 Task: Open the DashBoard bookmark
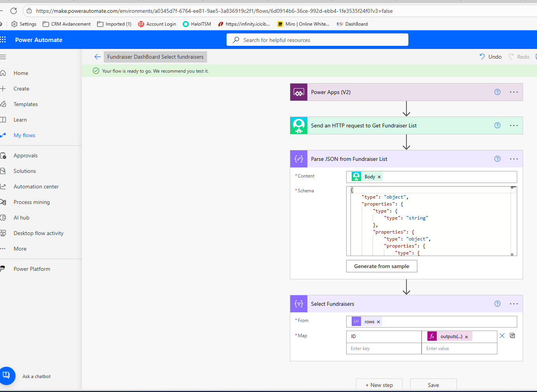coord(352,24)
